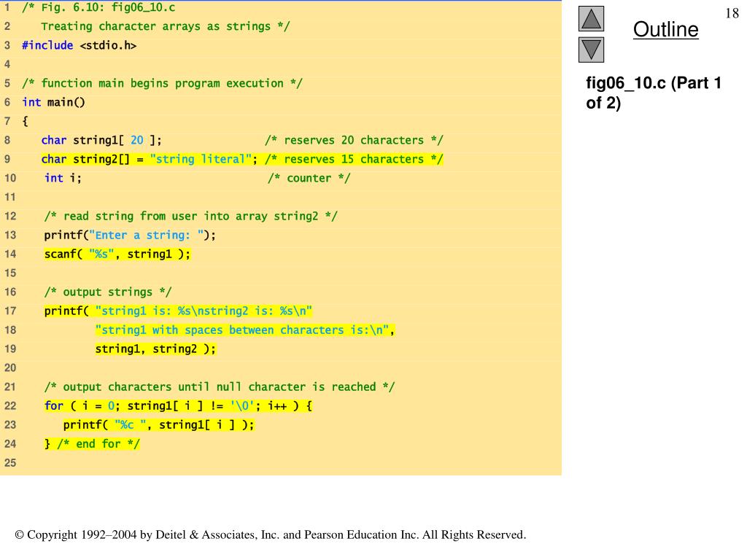Select the 'Fig. 6.10: fig06_10.c' comment line

tap(98, 7)
